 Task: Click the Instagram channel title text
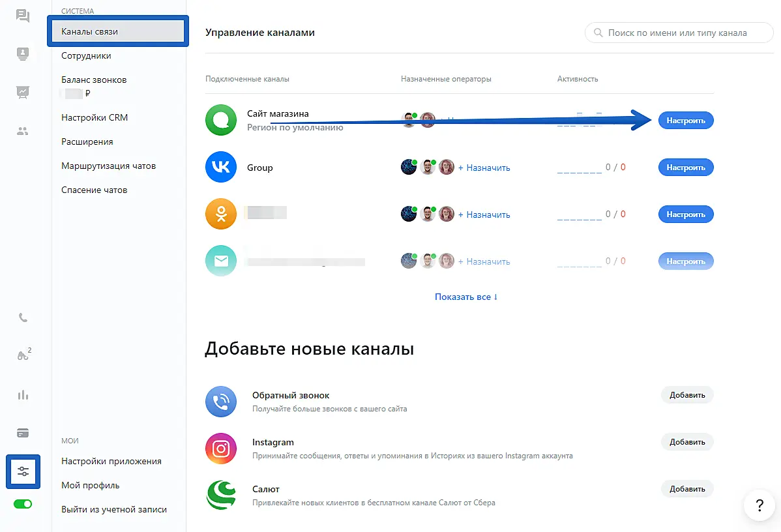[x=273, y=442]
